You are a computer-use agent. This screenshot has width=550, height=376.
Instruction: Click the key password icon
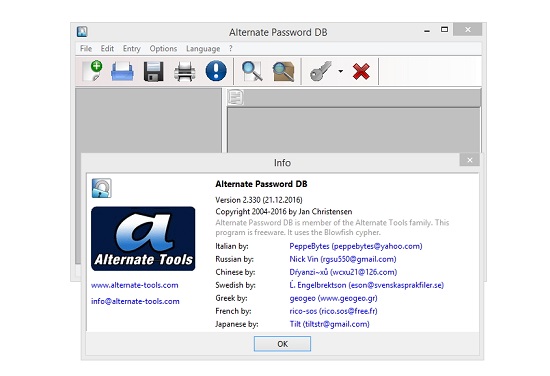(x=321, y=71)
